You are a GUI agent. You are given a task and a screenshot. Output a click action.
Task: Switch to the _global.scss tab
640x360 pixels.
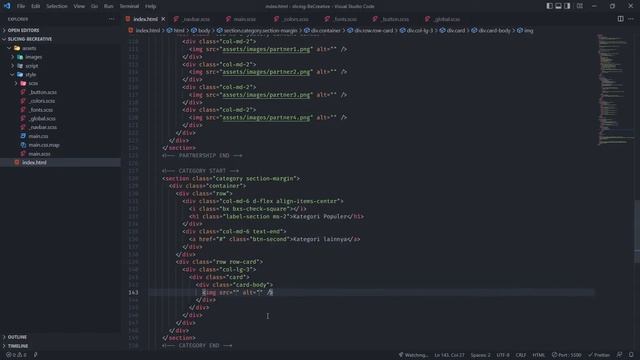pos(443,19)
